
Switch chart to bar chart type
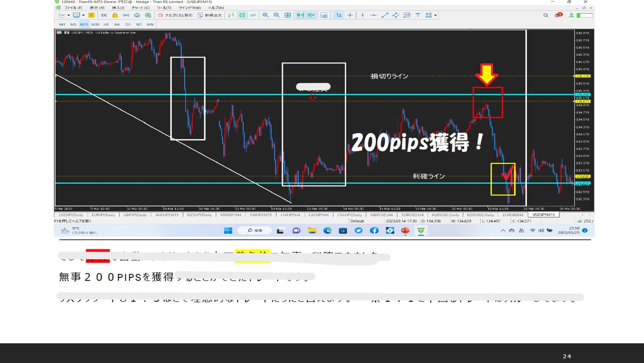point(231,15)
